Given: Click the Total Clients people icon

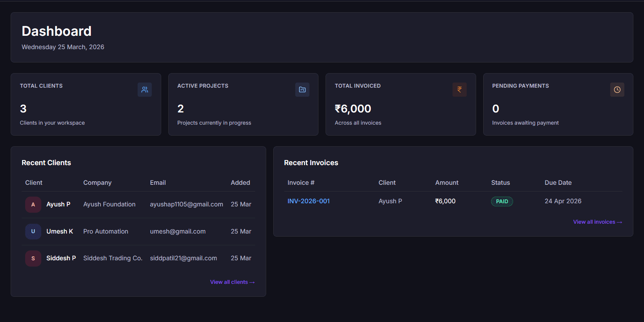Looking at the screenshot, I should (x=145, y=90).
